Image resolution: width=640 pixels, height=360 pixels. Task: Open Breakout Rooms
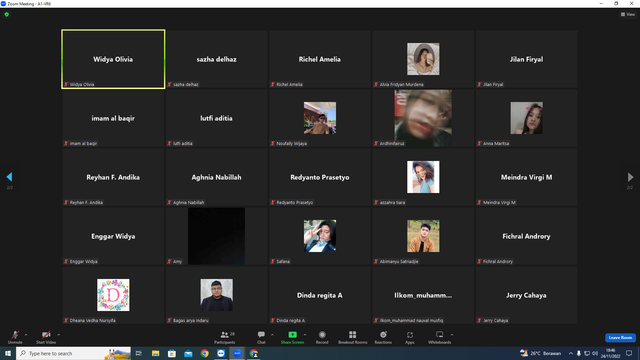point(353,337)
